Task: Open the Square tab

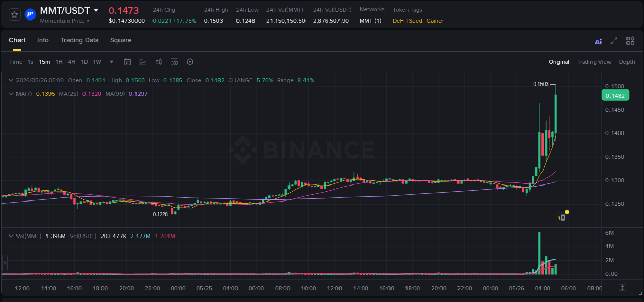Action: click(121, 40)
